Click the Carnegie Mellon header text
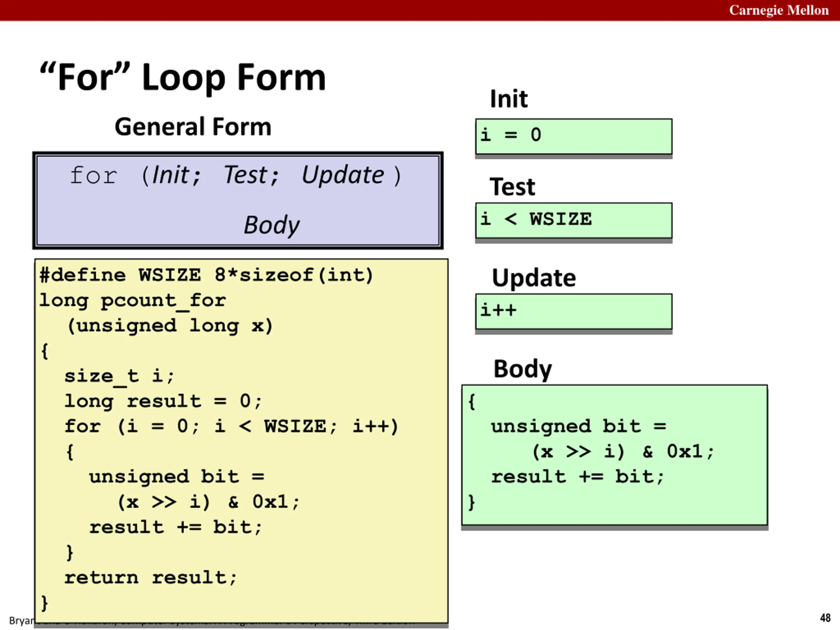This screenshot has height=630, width=840. click(x=779, y=10)
